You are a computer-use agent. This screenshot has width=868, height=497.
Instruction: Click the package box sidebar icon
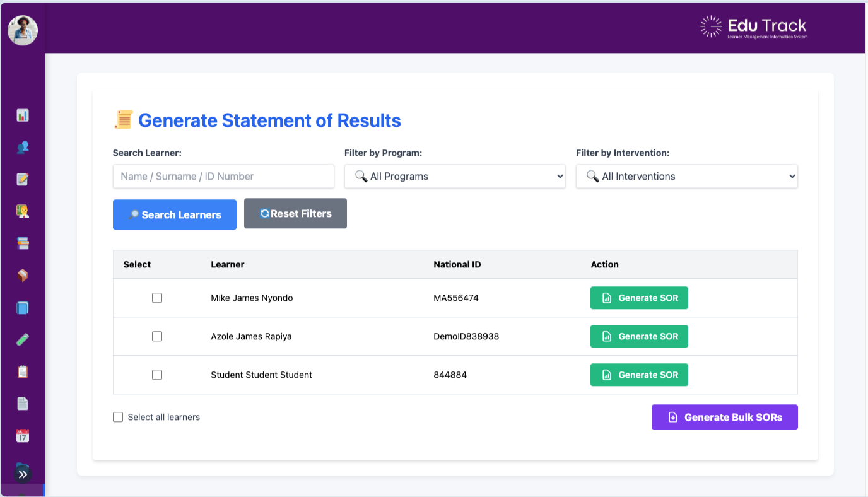point(23,276)
